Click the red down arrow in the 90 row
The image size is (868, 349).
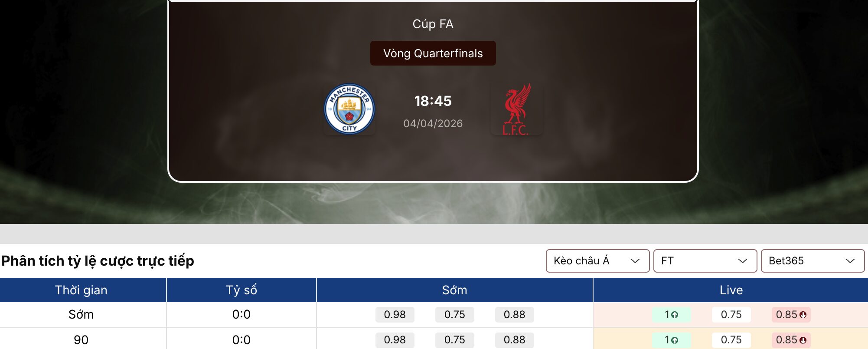[803, 340]
